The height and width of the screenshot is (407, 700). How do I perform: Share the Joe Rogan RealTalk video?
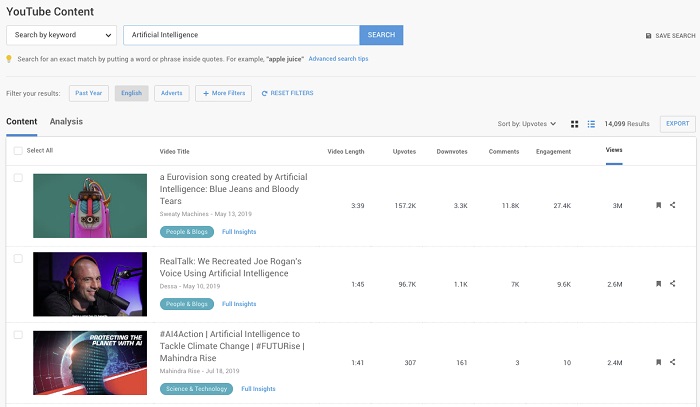pyautogui.click(x=673, y=284)
